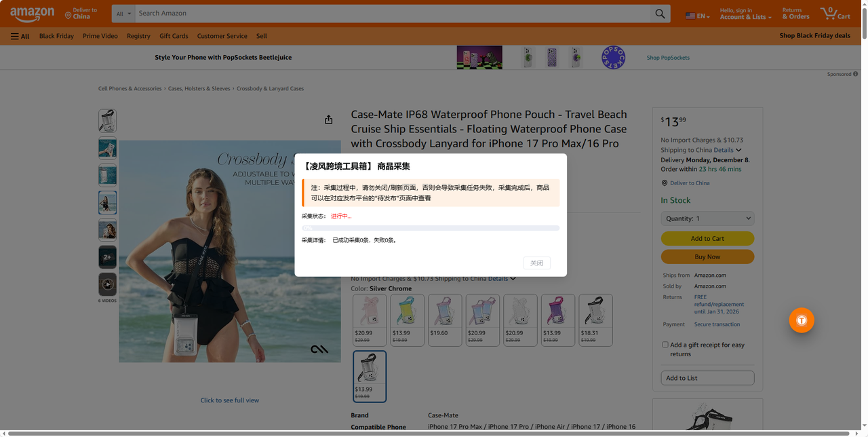Click Secure transaction link
The width and height of the screenshot is (868, 437).
[x=717, y=324]
